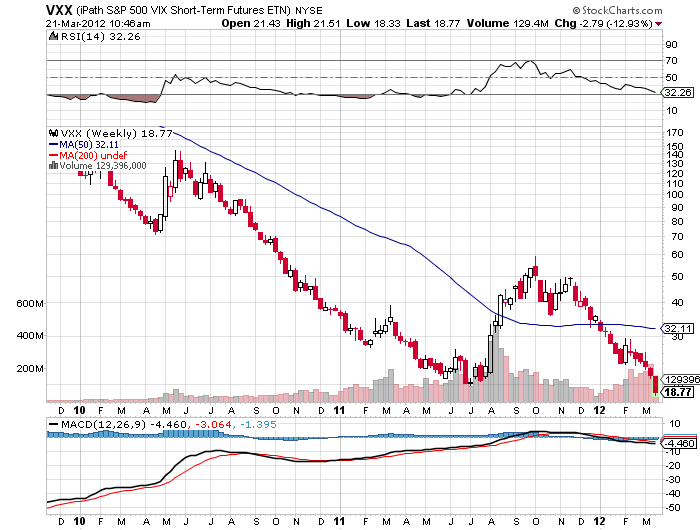Click the RSI 90 axis label
The image size is (700, 530).
pos(671,44)
